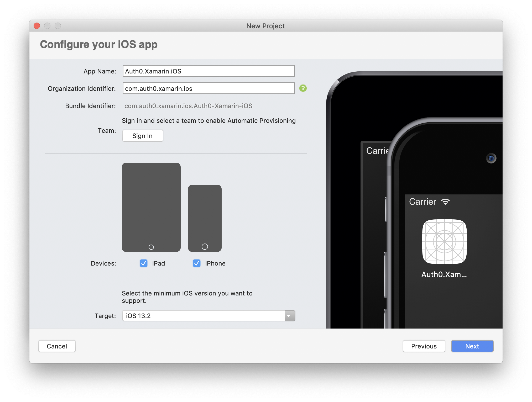This screenshot has width=532, height=402.
Task: Focus the App Name text field
Action: pos(208,71)
